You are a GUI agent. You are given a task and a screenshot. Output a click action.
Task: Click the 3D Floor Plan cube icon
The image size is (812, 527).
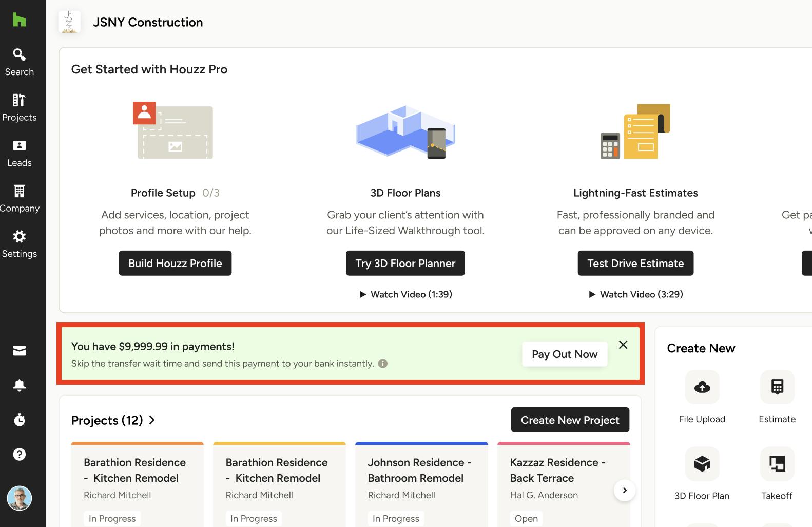tap(702, 464)
